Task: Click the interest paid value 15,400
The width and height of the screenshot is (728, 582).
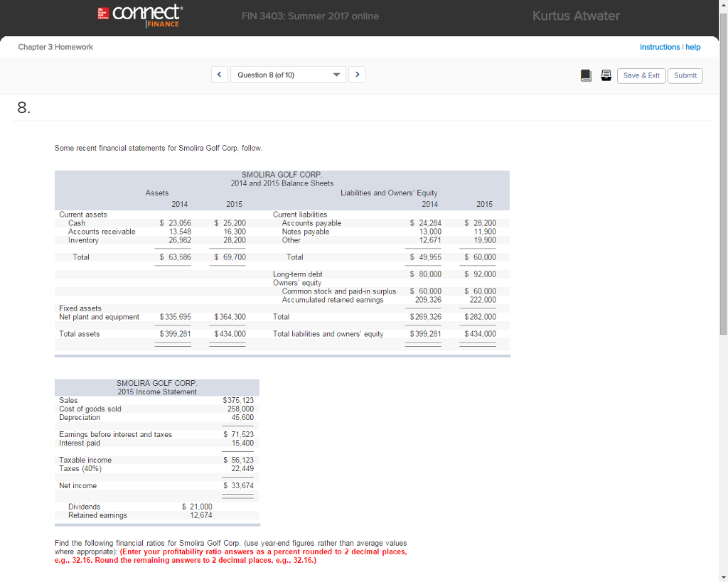Action: click(x=243, y=443)
